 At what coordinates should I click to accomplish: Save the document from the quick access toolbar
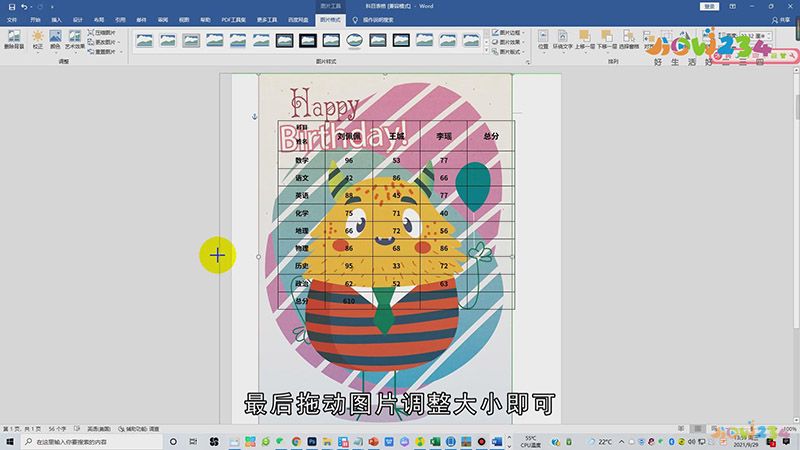(12, 7)
